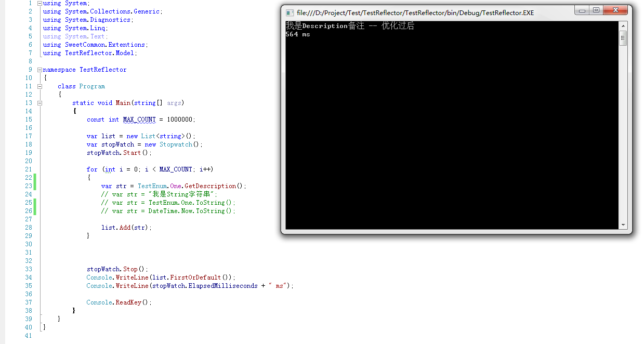This screenshot has height=344, width=644.
Task: Click the console window system menu icon
Action: 290,13
